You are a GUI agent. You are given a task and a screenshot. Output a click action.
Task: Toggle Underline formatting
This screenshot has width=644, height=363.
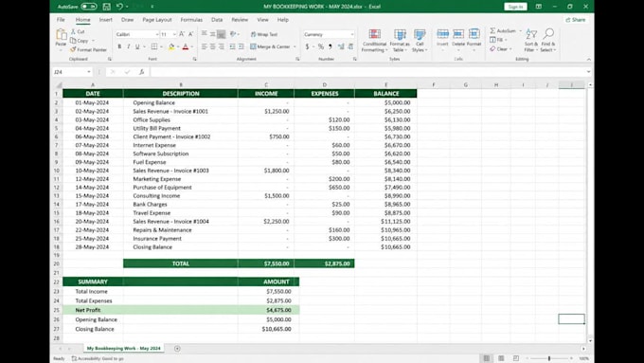click(x=137, y=46)
